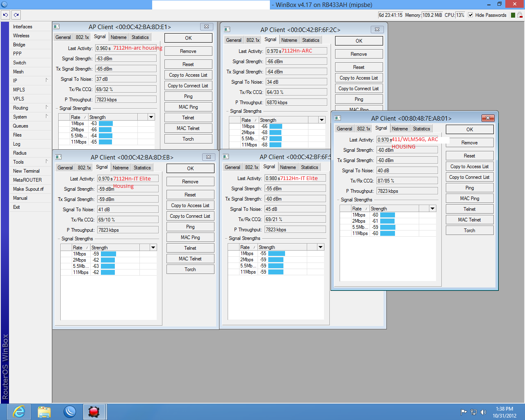The image size is (525, 420).
Task: Expand the Tools submenu arrow
Action: (47, 161)
